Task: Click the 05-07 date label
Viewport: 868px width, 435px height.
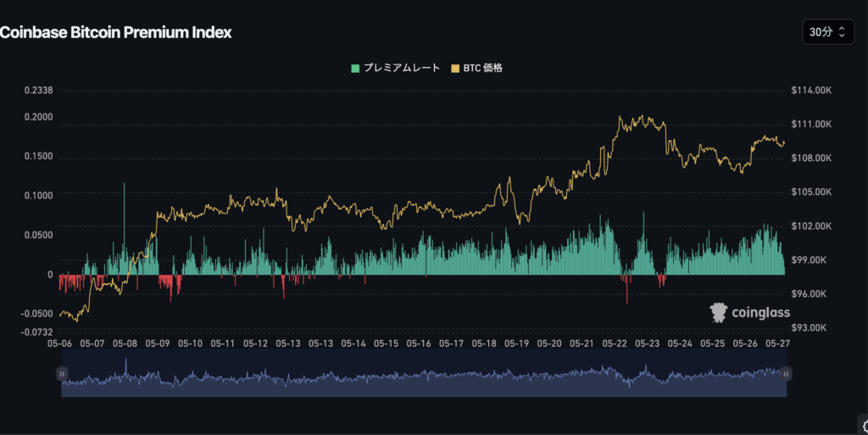Action: (x=92, y=343)
